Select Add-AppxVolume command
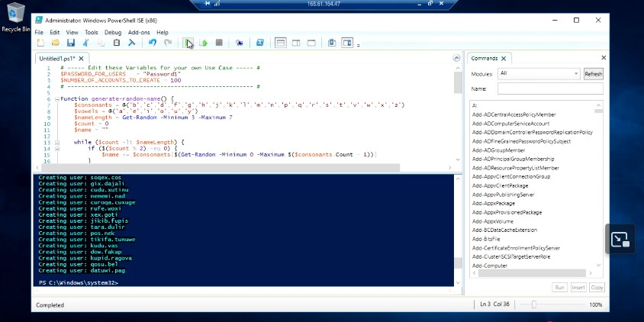Image resolution: width=644 pixels, height=322 pixels. (x=492, y=221)
